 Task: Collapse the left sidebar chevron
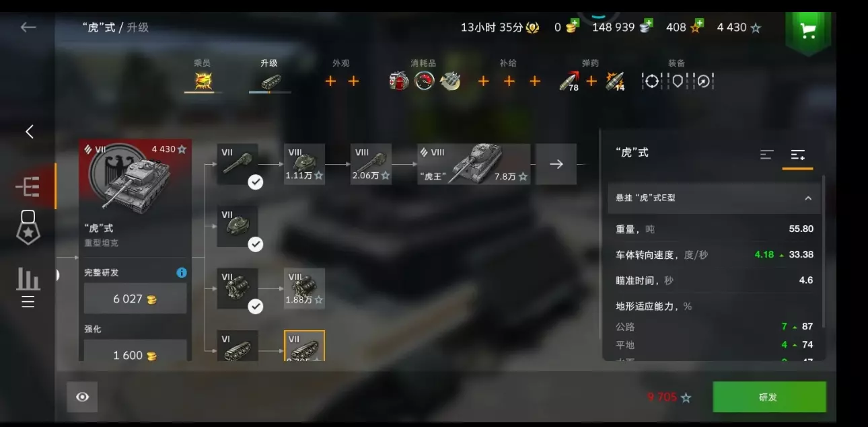29,132
